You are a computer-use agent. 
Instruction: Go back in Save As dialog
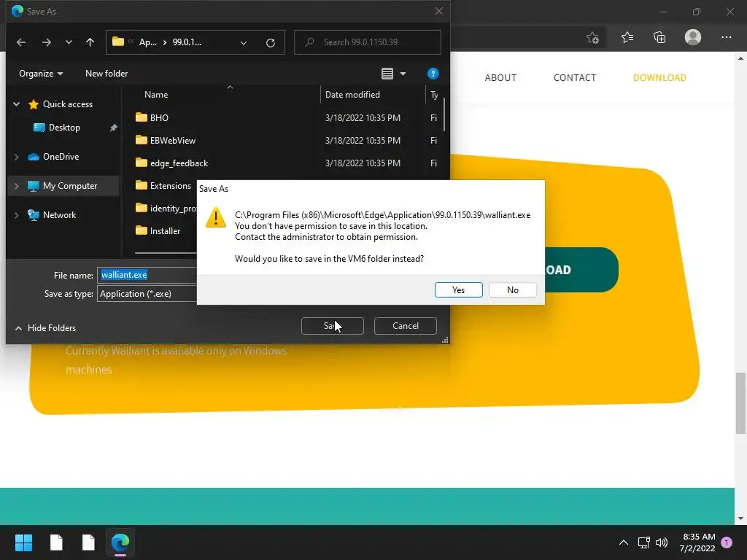21,42
